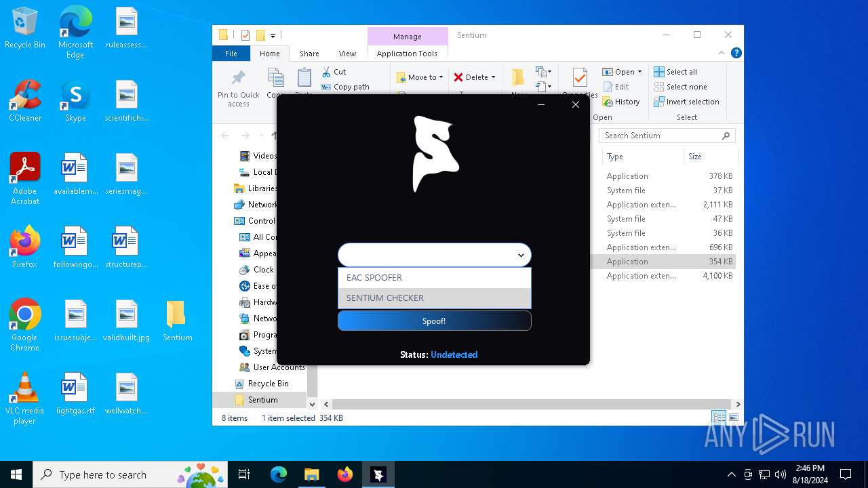Open Firefox desktop shortcut
The width and height of the screenshot is (868, 488).
tap(25, 248)
